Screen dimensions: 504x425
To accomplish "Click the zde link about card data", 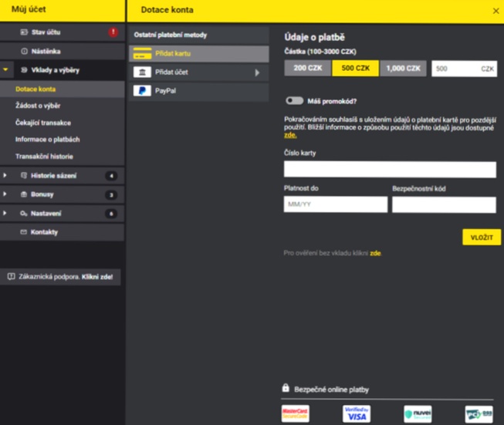I will click(290, 135).
